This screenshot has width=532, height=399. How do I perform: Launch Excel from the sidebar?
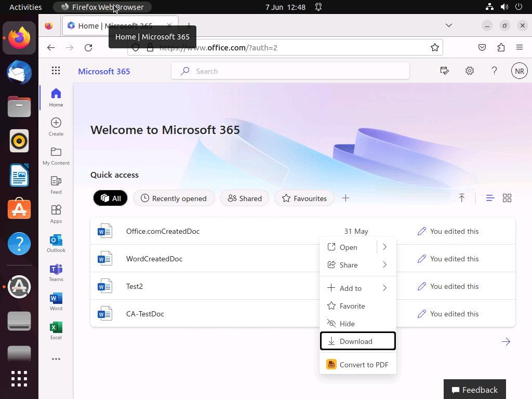click(x=56, y=330)
